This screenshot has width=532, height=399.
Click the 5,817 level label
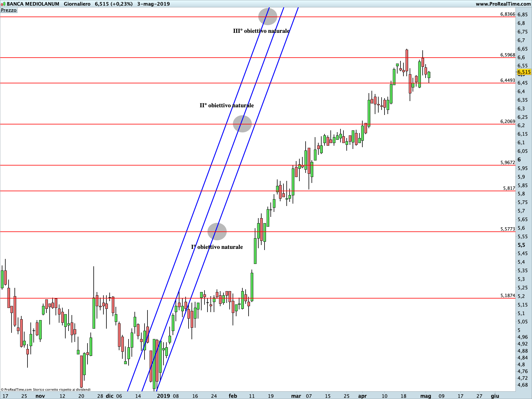click(509, 188)
